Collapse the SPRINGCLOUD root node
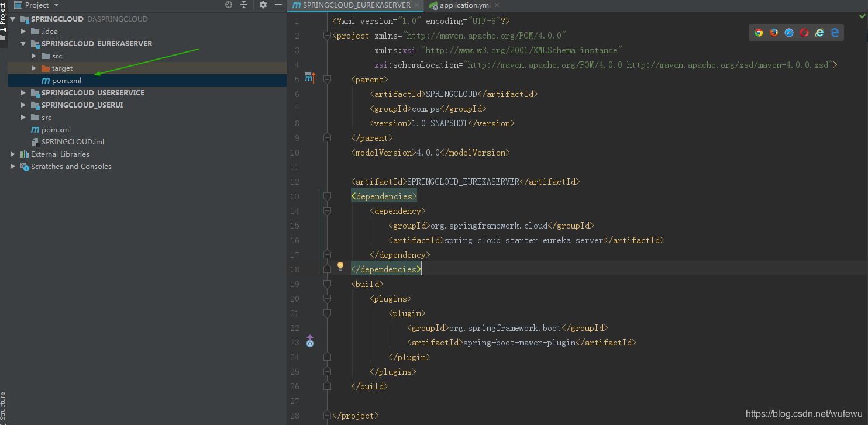868x425 pixels. click(x=13, y=19)
